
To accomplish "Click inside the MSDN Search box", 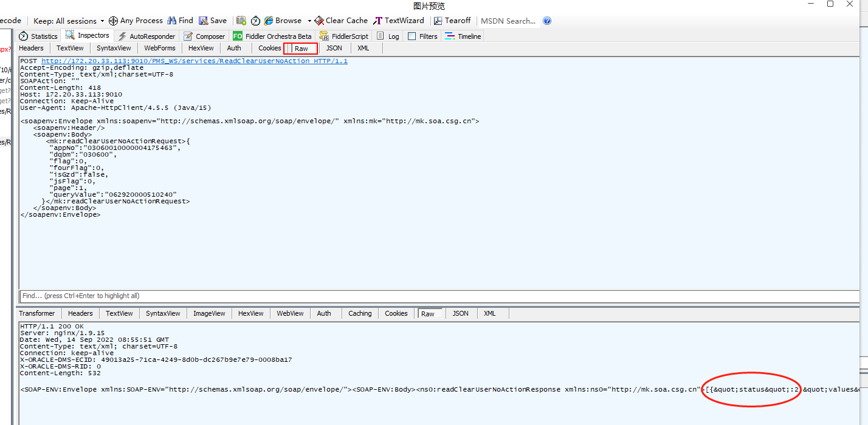I will click(x=508, y=21).
